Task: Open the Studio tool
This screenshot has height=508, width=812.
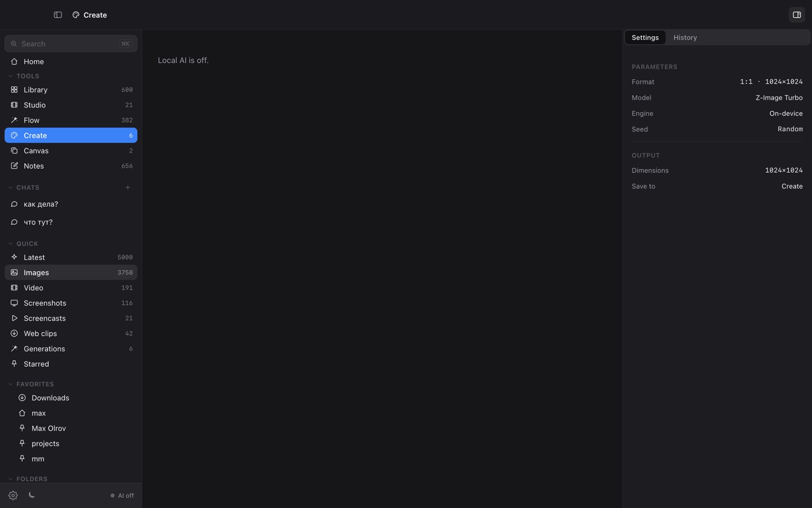Action: [71, 105]
